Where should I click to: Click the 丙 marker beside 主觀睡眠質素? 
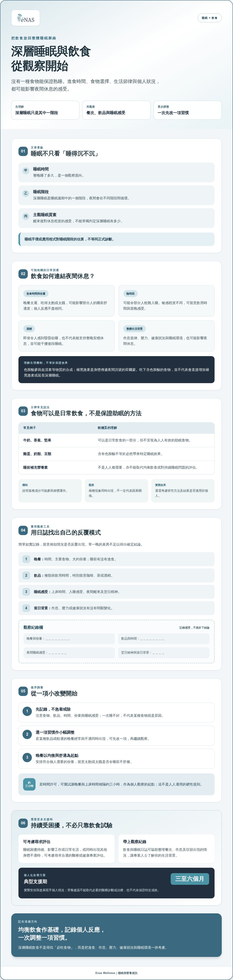point(26,216)
